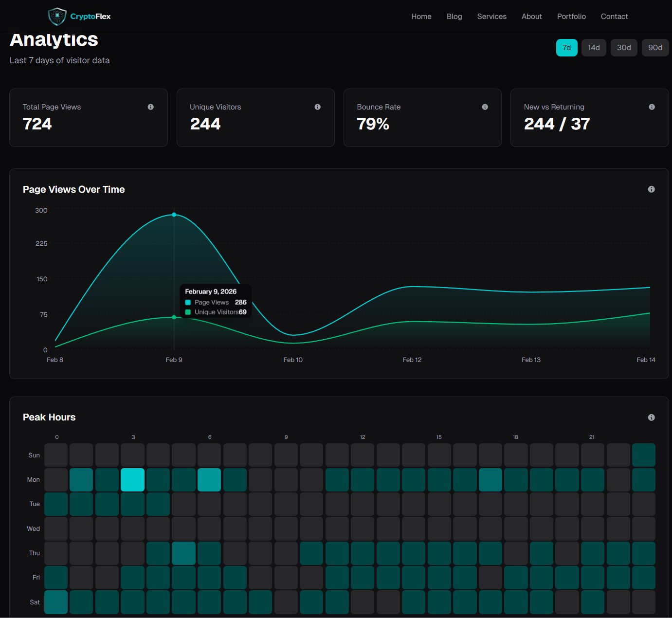Click the New vs Returning info icon
Image resolution: width=672 pixels, height=618 pixels.
pyautogui.click(x=652, y=107)
